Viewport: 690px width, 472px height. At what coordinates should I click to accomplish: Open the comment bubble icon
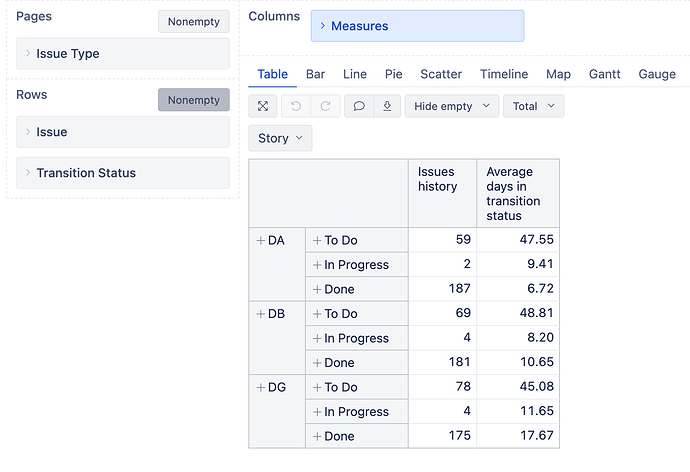(x=359, y=106)
